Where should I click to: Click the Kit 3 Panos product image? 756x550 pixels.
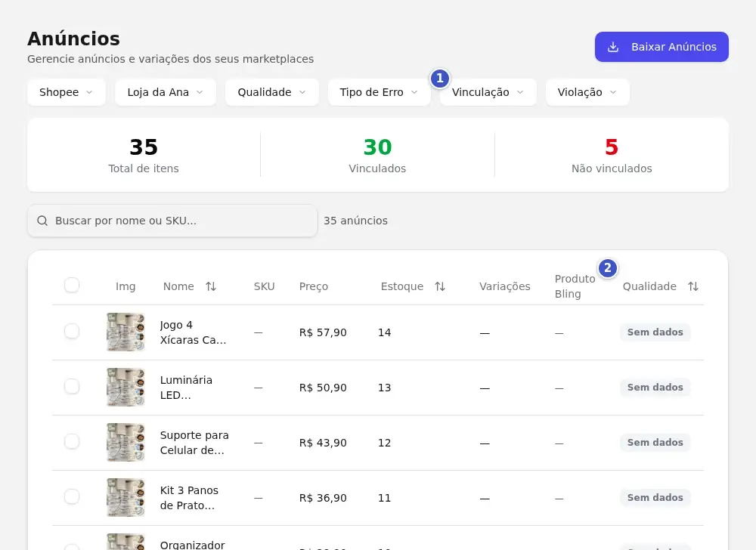point(125,498)
